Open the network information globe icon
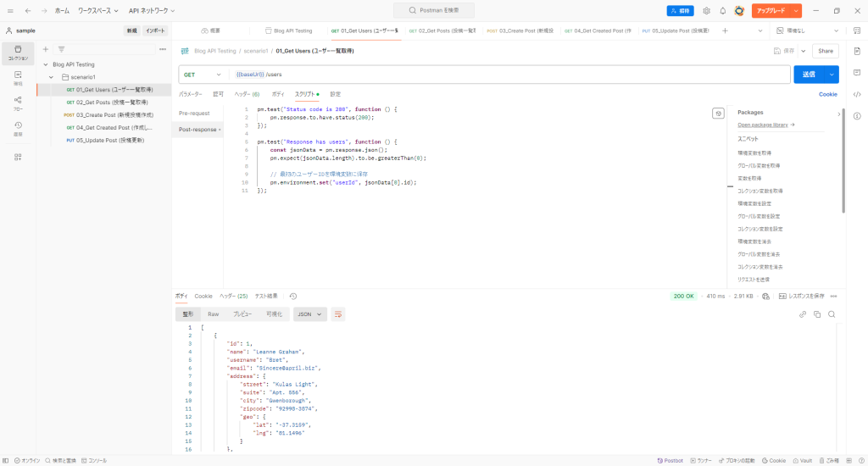868x466 pixels. [x=765, y=296]
